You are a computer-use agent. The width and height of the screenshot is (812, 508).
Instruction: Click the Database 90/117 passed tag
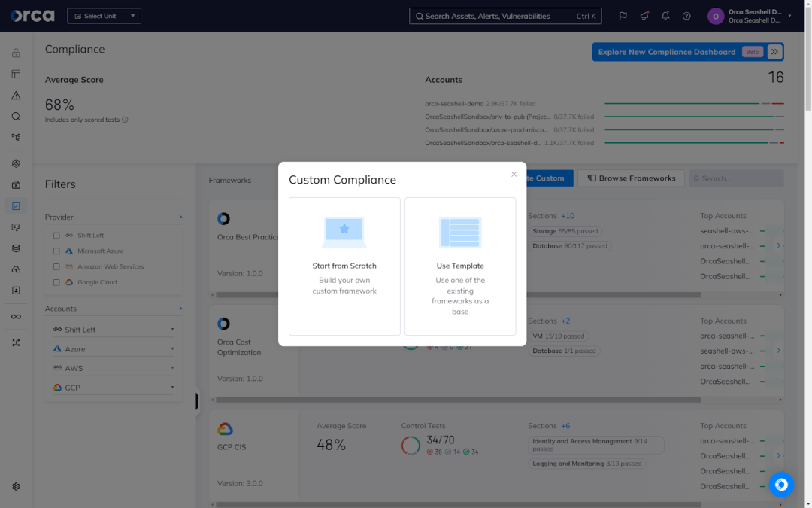coord(570,246)
